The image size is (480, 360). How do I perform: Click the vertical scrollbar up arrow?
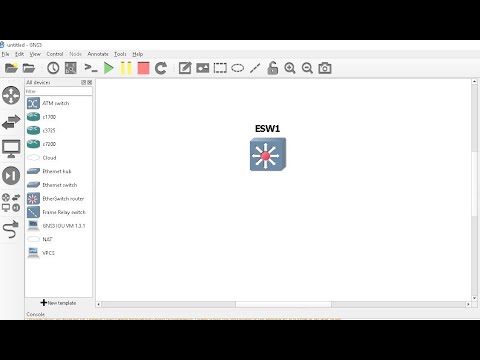474,82
